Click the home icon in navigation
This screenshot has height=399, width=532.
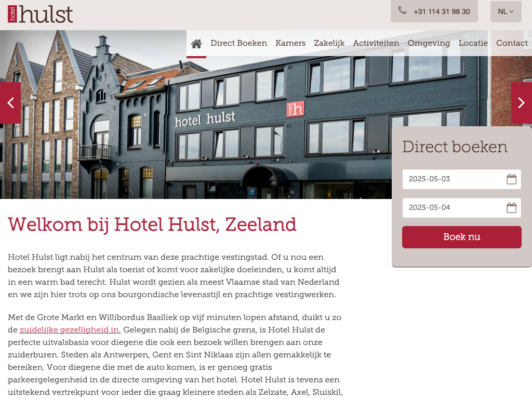pos(196,44)
